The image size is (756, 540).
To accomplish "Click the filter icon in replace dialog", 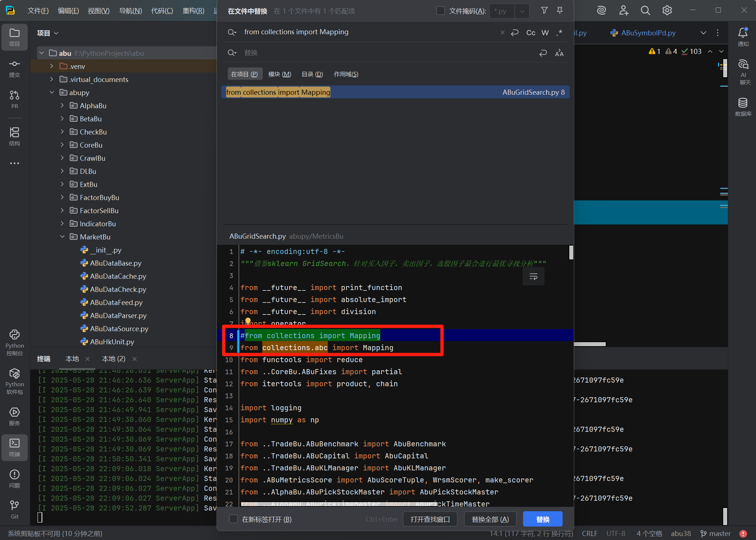I will [x=544, y=11].
